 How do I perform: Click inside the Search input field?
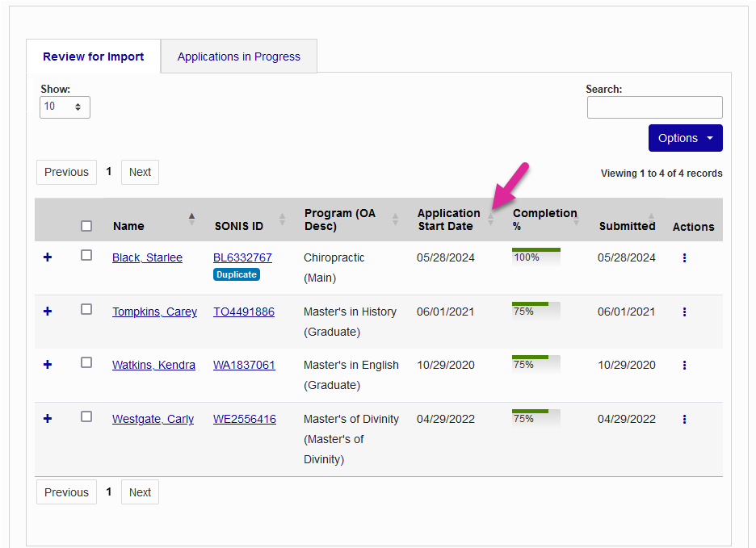(654, 107)
